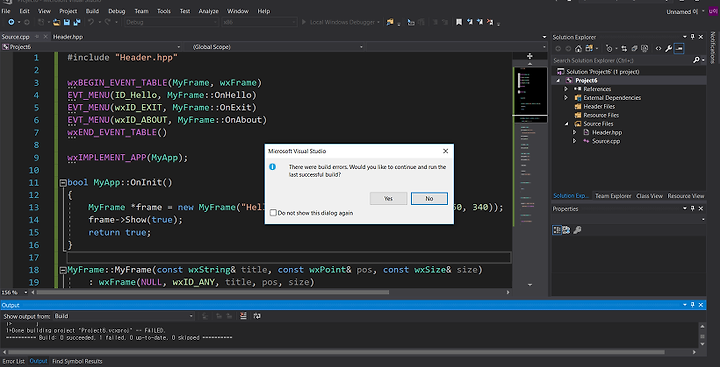The width and height of the screenshot is (720, 367).
Task: Open the 156 % zoom level dropdown
Action: [x=26, y=292]
